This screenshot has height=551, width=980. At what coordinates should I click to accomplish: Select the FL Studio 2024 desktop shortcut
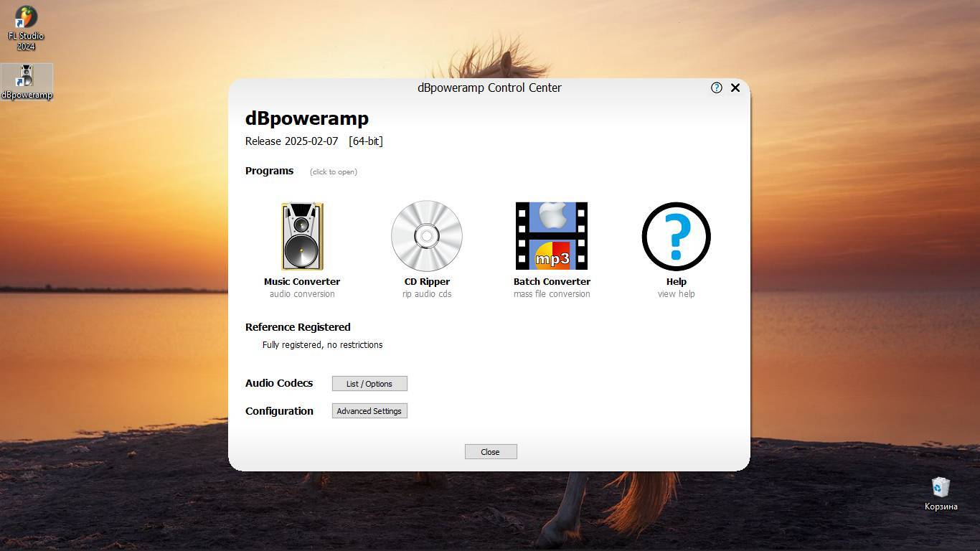(26, 29)
